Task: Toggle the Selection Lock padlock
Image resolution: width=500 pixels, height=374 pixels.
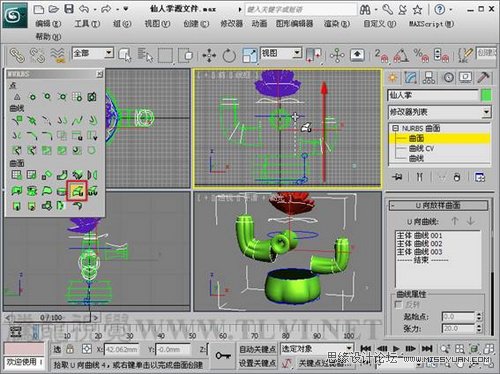Action: coord(70,349)
